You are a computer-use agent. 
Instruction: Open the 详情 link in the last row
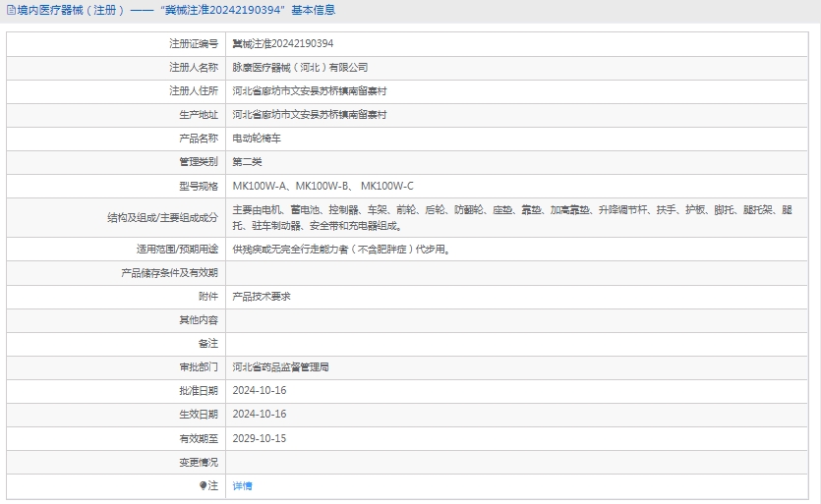(242, 486)
